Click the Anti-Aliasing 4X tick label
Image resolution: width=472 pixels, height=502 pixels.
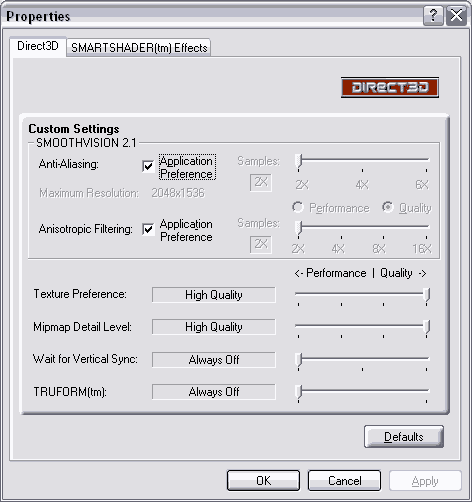tap(362, 184)
